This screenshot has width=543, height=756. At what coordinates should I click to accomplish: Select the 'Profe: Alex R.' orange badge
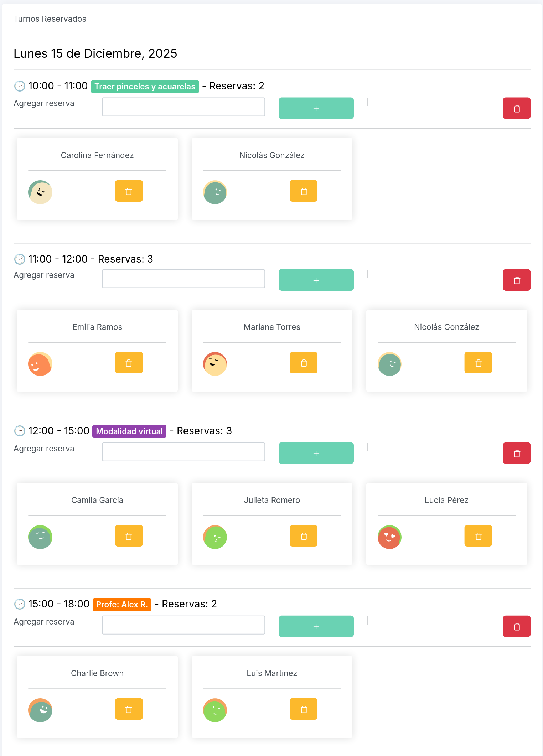(x=122, y=605)
